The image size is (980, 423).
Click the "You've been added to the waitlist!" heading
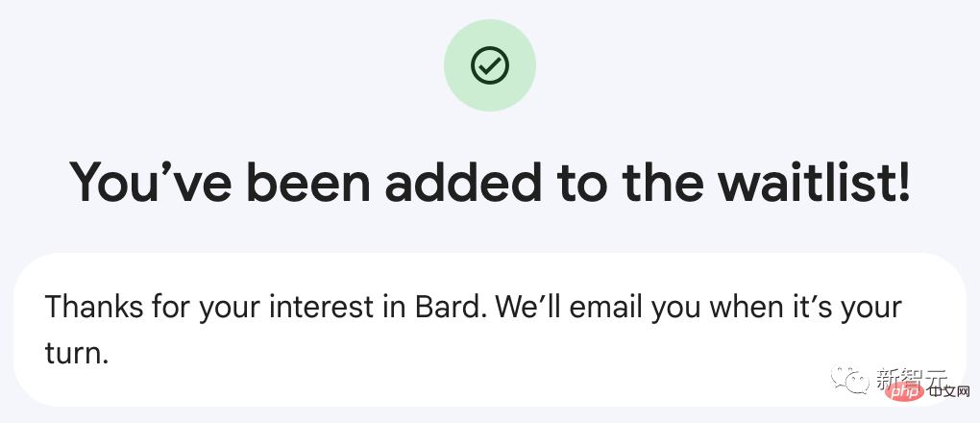(490, 180)
